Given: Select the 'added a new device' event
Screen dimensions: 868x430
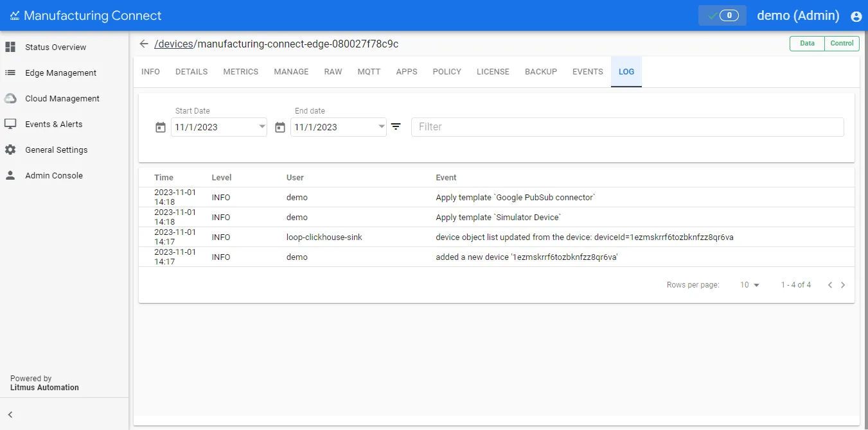Looking at the screenshot, I should (x=527, y=257).
